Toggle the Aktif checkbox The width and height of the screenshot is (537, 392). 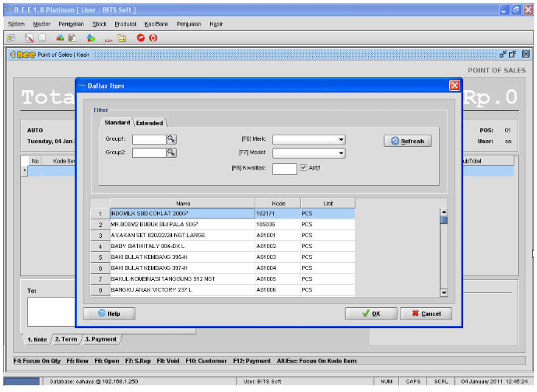[304, 167]
